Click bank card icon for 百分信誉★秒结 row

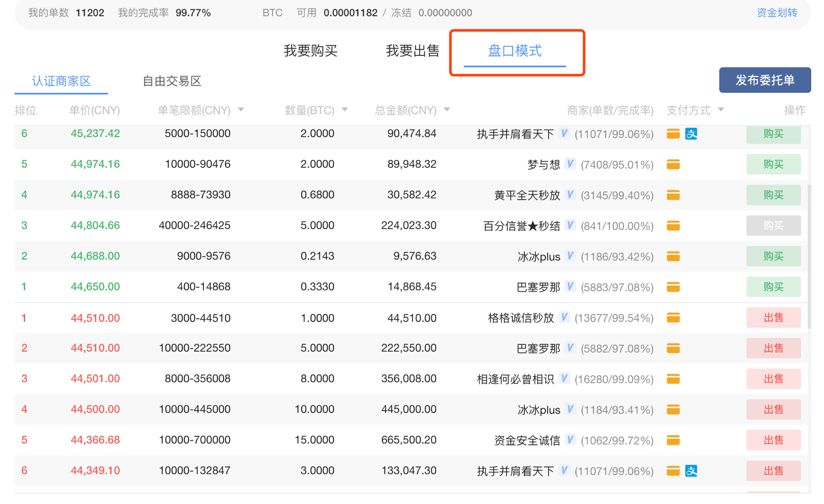[673, 225]
